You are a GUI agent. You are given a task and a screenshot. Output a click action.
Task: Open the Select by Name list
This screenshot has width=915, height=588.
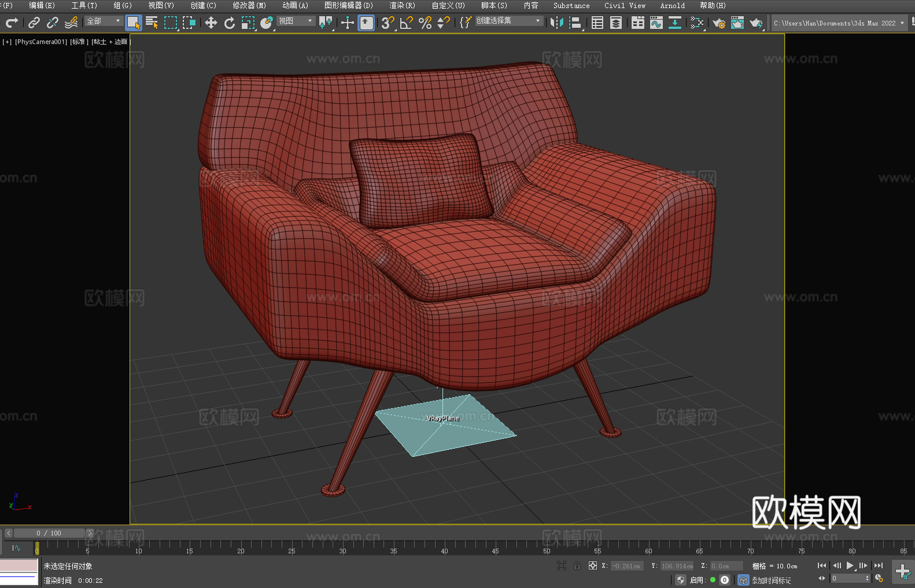(152, 23)
